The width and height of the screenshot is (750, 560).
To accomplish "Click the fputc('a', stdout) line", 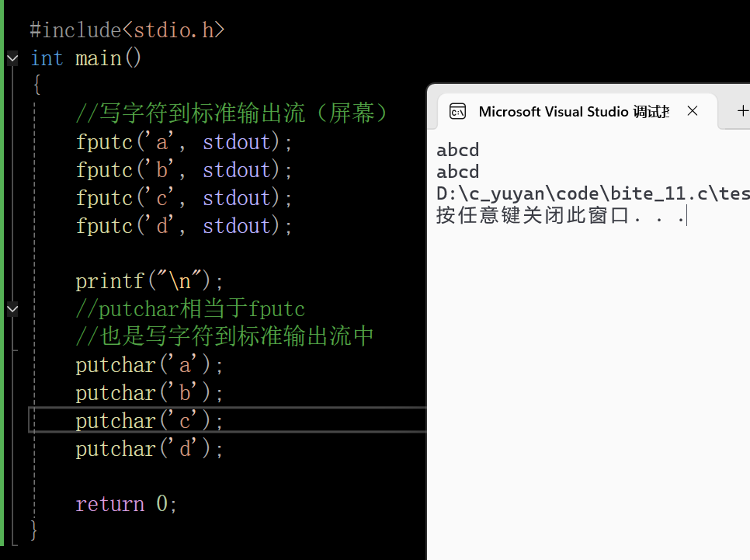I will pyautogui.click(x=184, y=142).
